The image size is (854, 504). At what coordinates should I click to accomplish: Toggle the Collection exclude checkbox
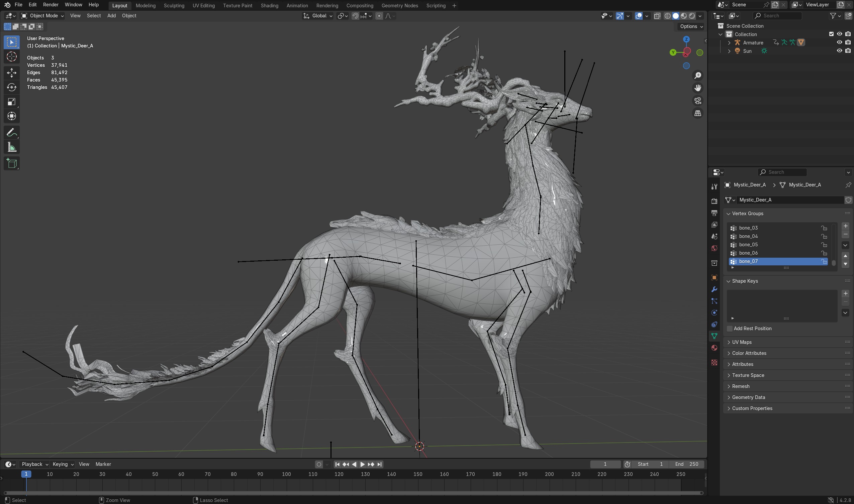(831, 34)
